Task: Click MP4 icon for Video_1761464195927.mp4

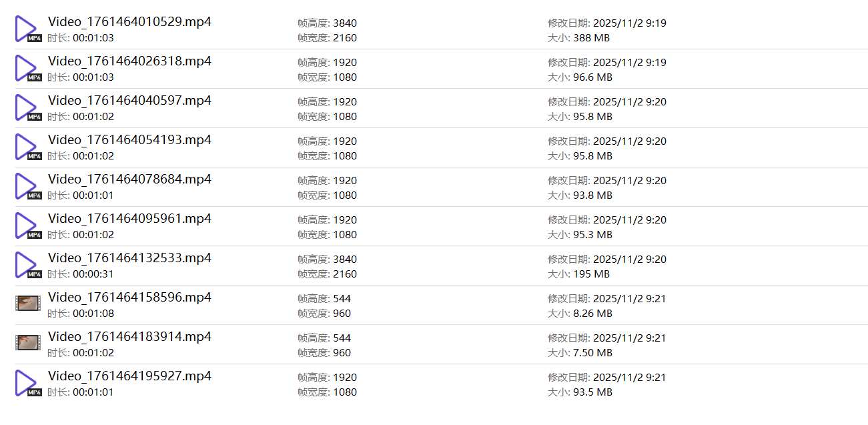Action: tap(27, 384)
